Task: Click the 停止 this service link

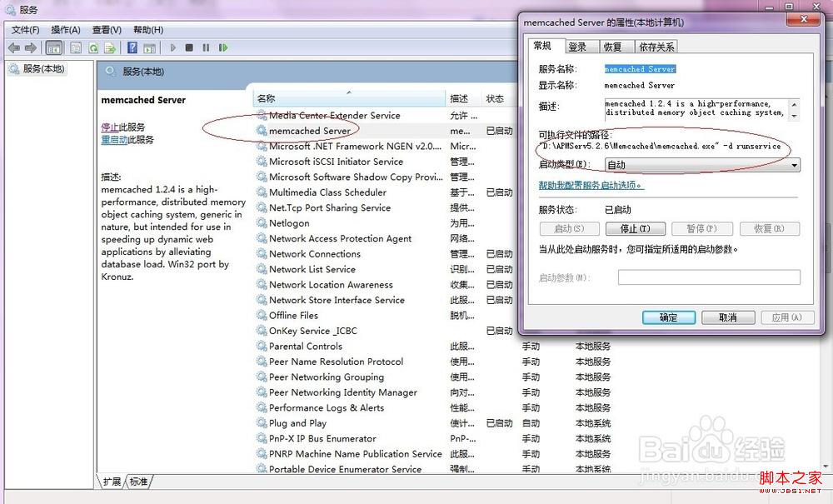Action: click(x=110, y=127)
